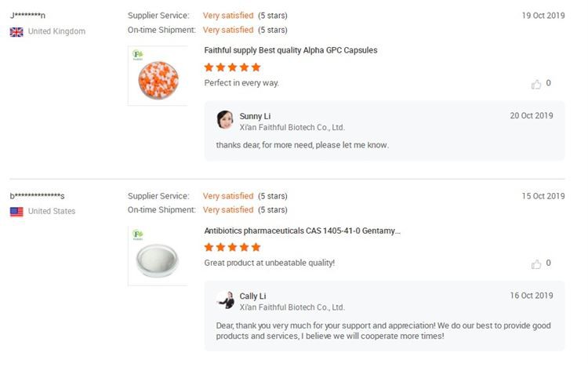Click thumbs-up icon on Gentamycin review
The height and width of the screenshot is (367, 588).
click(x=536, y=264)
